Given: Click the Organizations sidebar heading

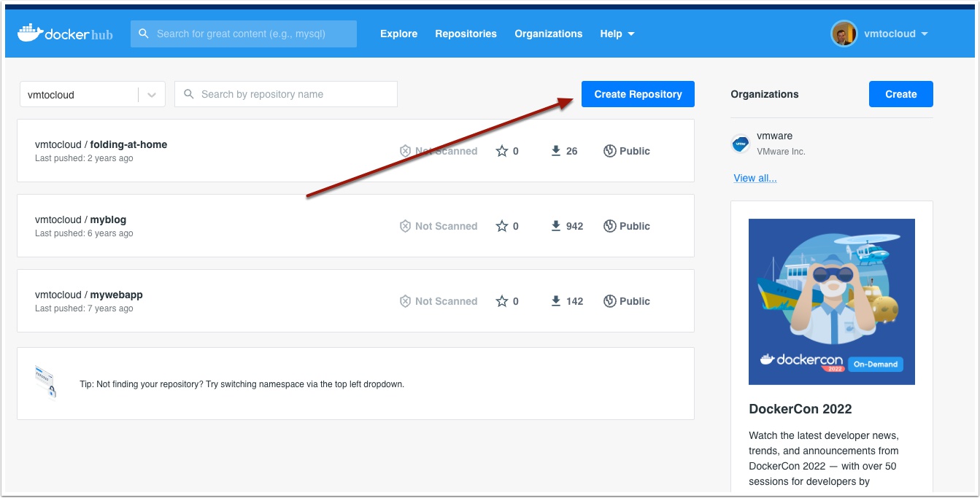Looking at the screenshot, I should click(x=765, y=94).
